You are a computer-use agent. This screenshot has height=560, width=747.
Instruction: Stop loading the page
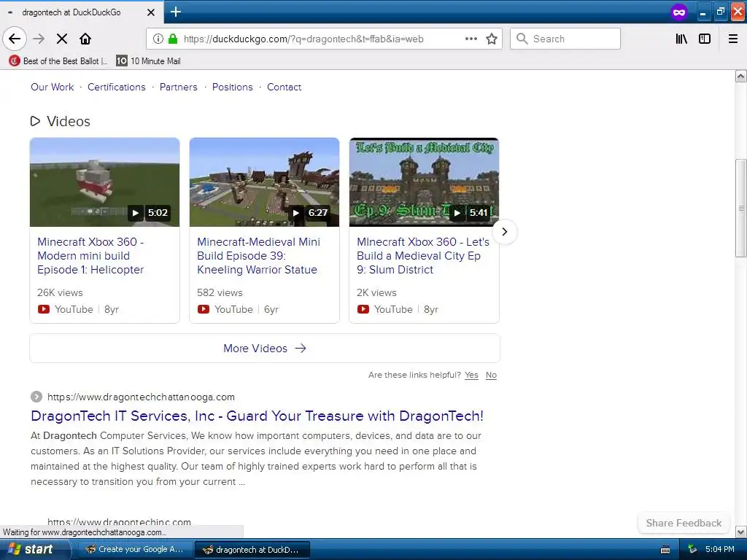pos(62,39)
